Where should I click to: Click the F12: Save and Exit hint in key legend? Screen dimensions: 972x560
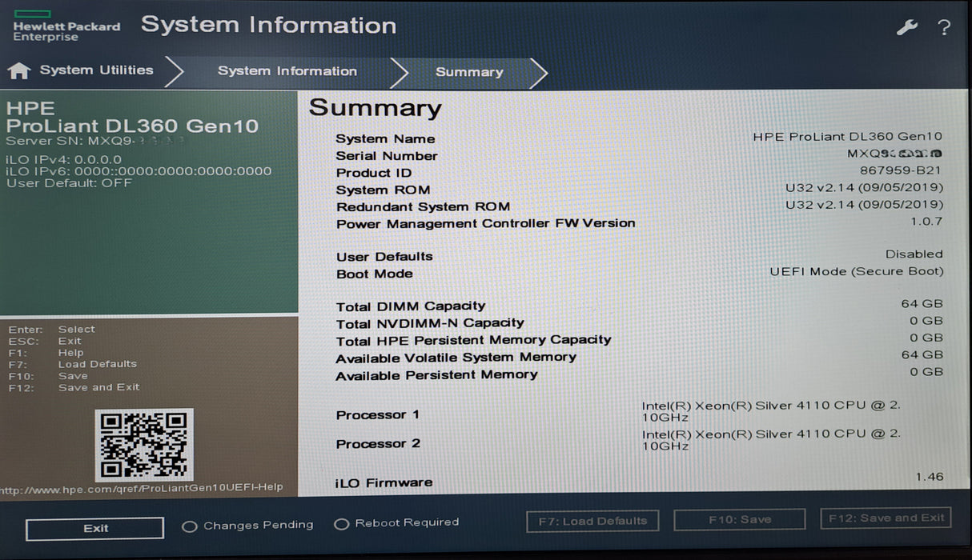point(74,387)
